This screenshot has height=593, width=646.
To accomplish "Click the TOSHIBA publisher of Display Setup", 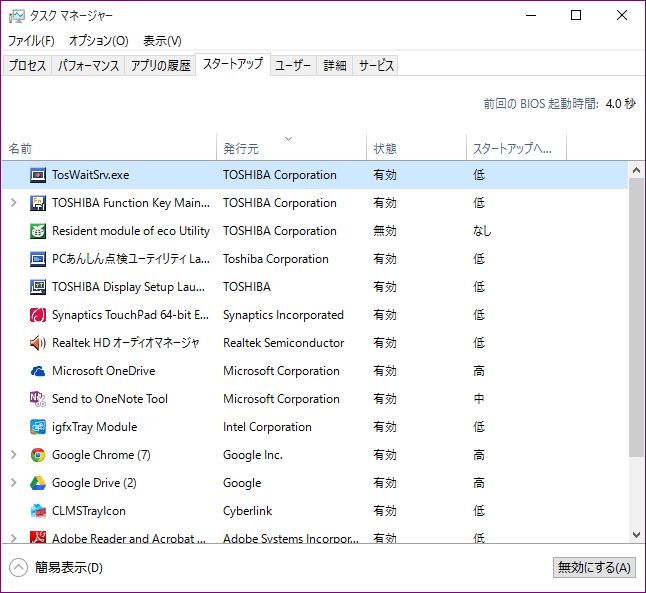I will [x=247, y=287].
